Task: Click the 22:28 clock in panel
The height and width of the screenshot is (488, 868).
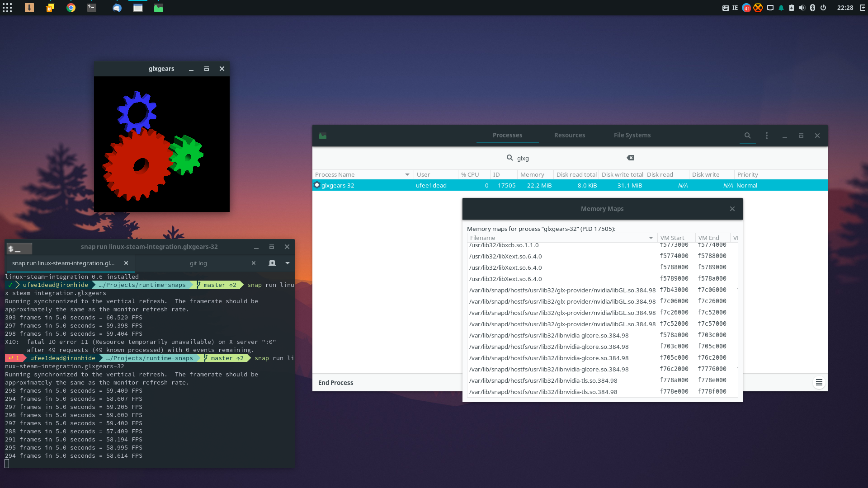Action: coord(845,8)
